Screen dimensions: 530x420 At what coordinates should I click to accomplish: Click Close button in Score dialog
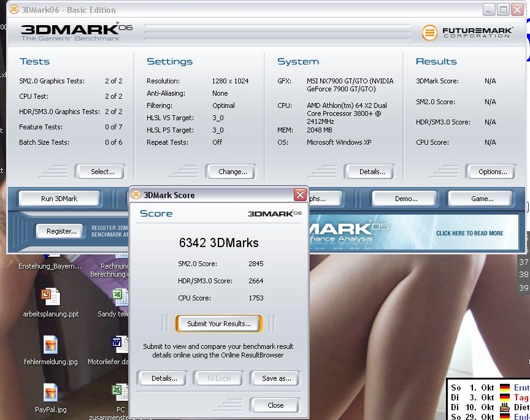click(274, 405)
